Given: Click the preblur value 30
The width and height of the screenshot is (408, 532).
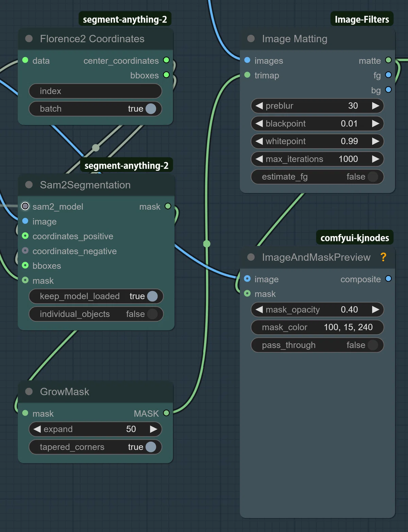Looking at the screenshot, I should click(x=353, y=106).
